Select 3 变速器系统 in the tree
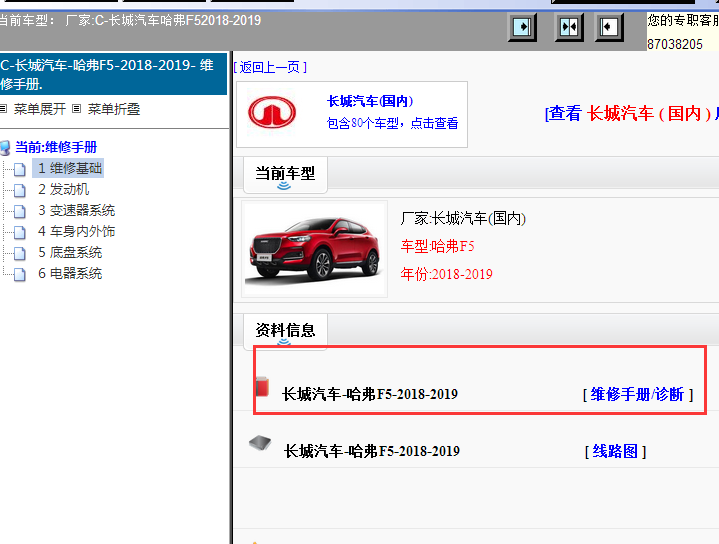Screen dimensions: 719x544 [76, 210]
